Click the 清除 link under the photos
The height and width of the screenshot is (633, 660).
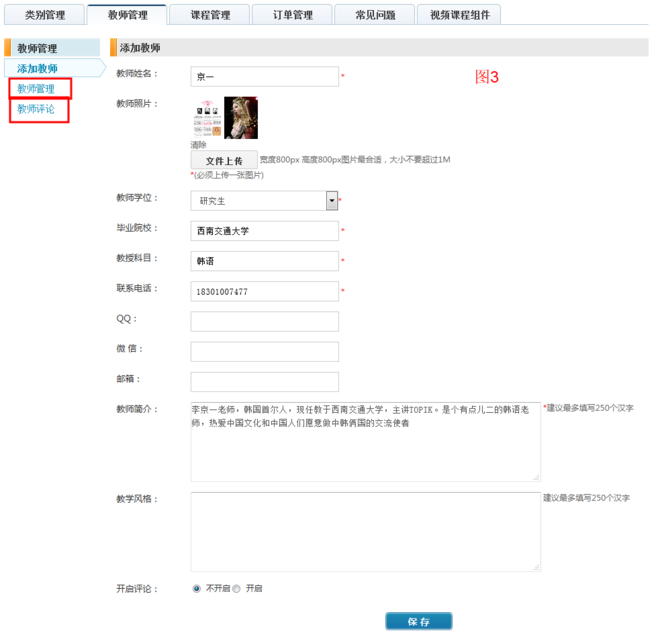(x=198, y=145)
